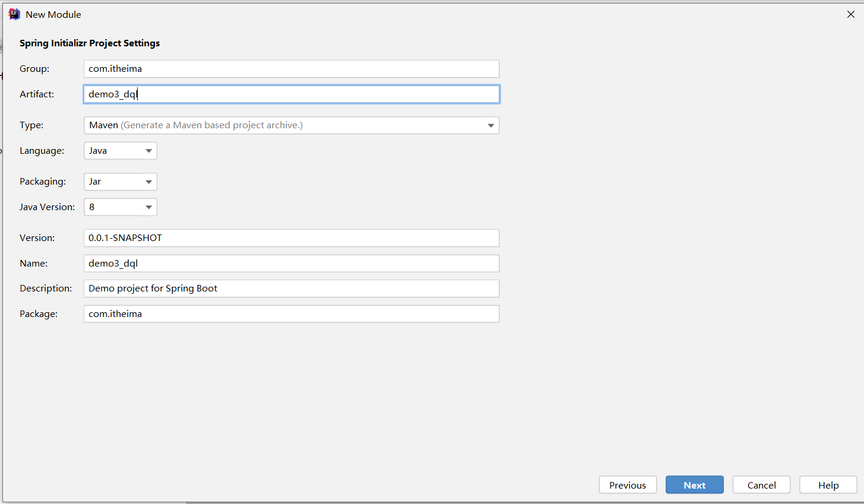
Task: Go back with the Previous button
Action: point(627,485)
